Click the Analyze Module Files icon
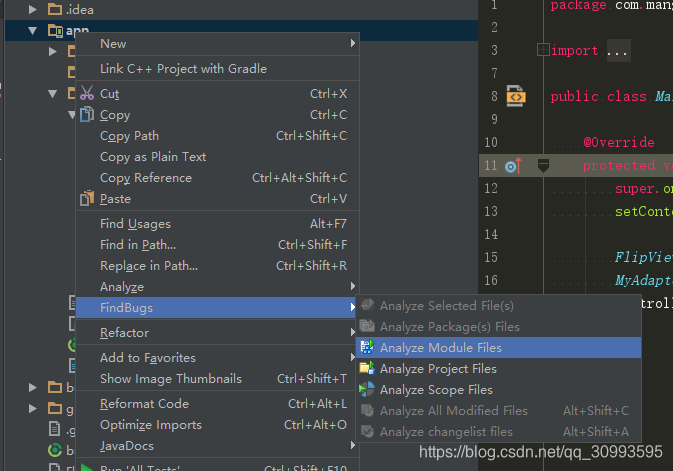The height and width of the screenshot is (471, 673). click(367, 347)
